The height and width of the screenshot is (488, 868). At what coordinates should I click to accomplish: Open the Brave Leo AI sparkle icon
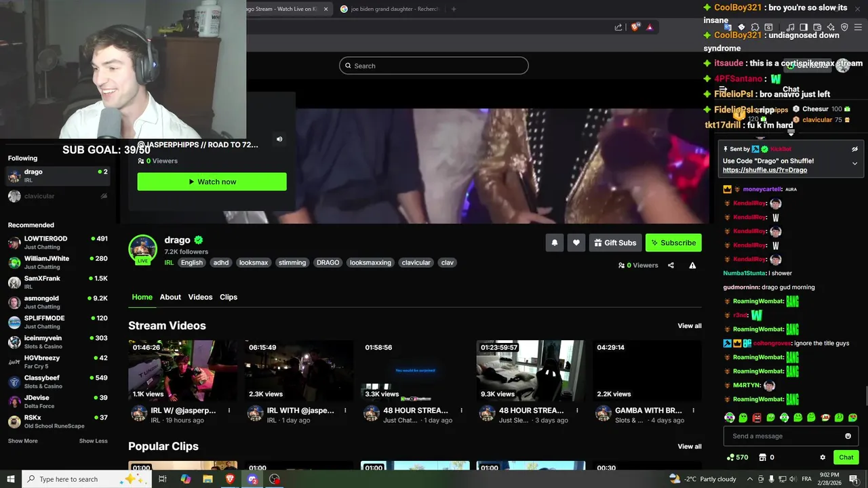tap(831, 27)
